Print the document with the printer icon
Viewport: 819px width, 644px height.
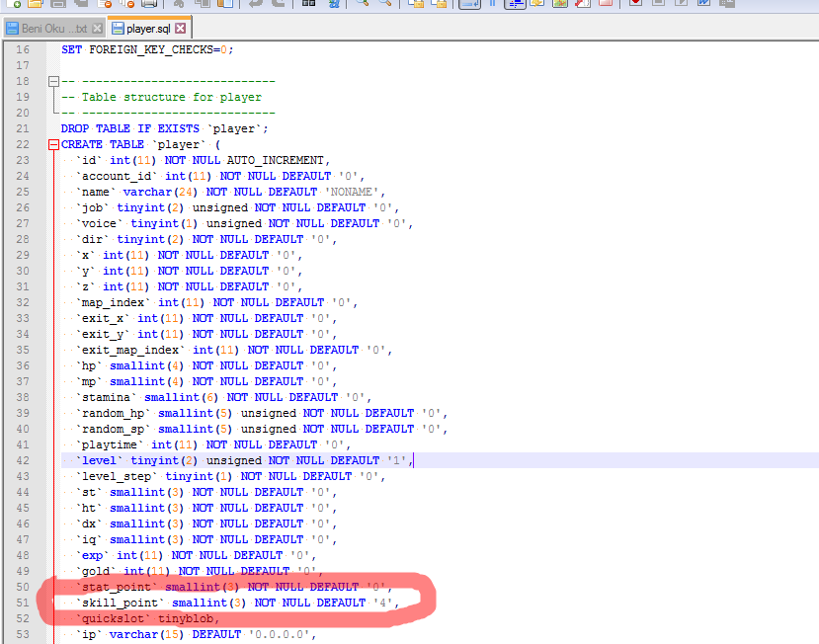(149, 3)
